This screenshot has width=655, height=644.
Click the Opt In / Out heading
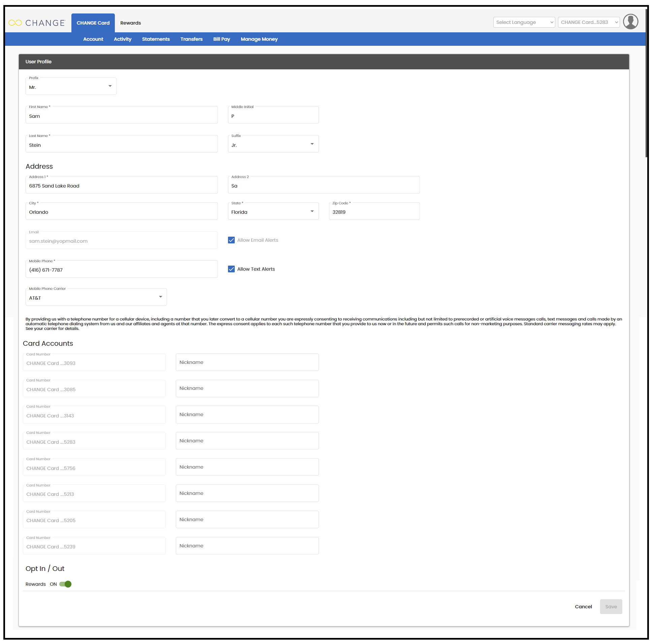[x=45, y=569]
